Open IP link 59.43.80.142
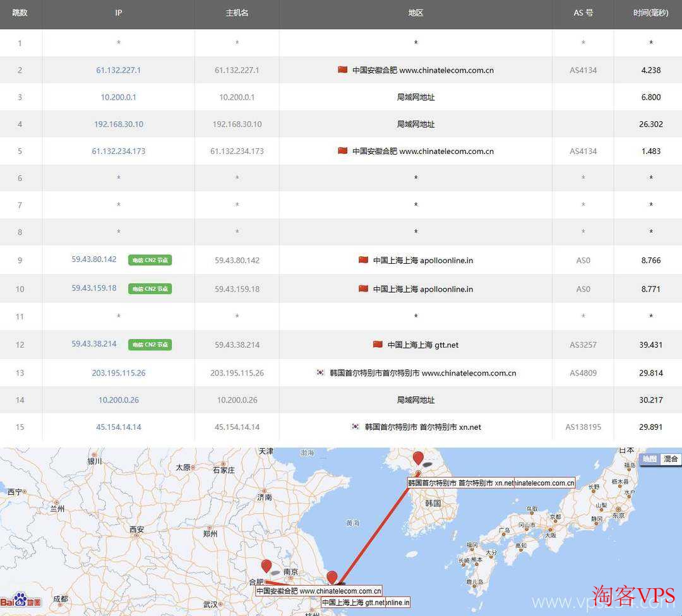682x616 pixels. (94, 259)
